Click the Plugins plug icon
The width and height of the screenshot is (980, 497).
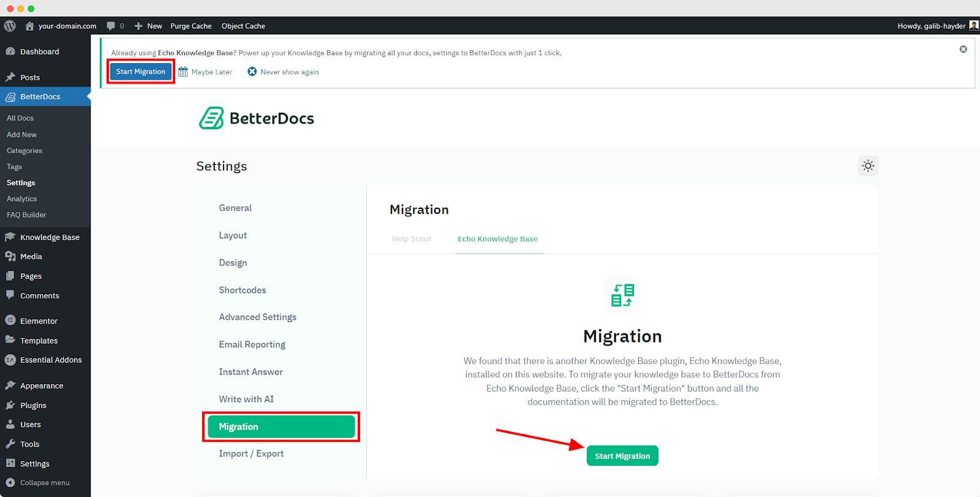tap(10, 405)
